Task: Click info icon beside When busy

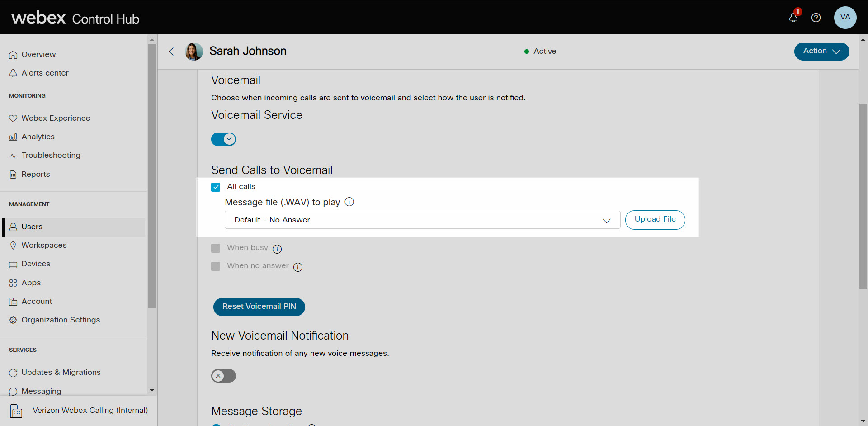Action: tap(277, 249)
